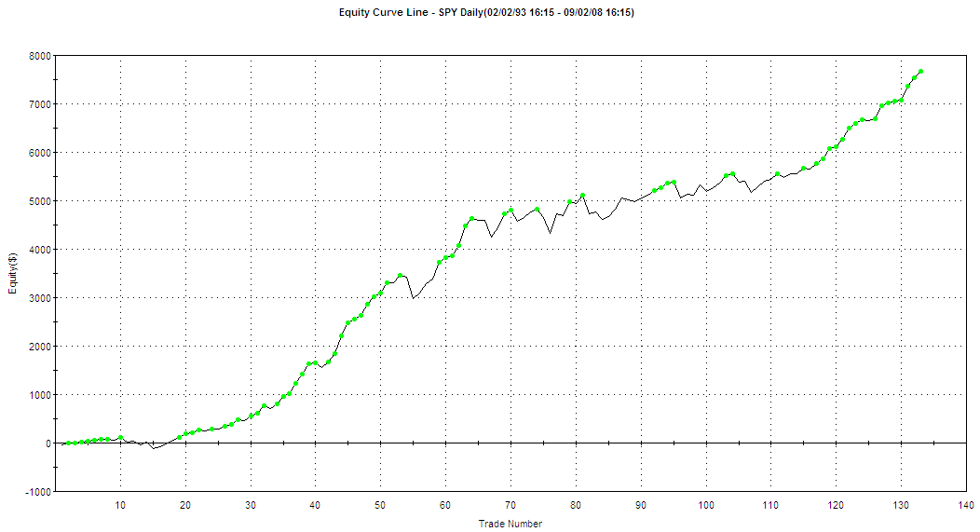Click the final green marker at the curve's peak
Screen dimensions: 980x532
(x=920, y=71)
